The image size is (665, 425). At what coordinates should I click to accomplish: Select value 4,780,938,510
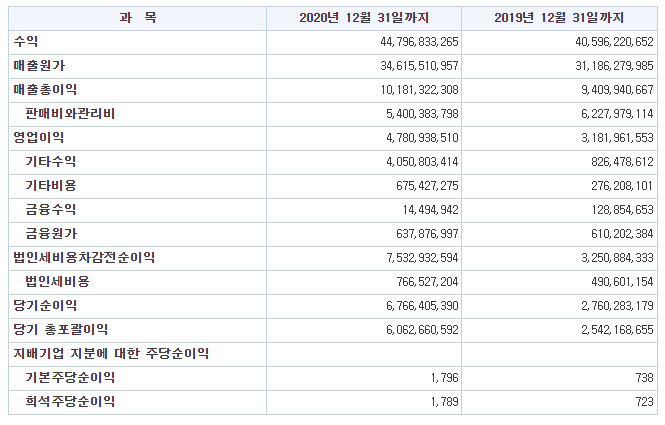coord(422,138)
